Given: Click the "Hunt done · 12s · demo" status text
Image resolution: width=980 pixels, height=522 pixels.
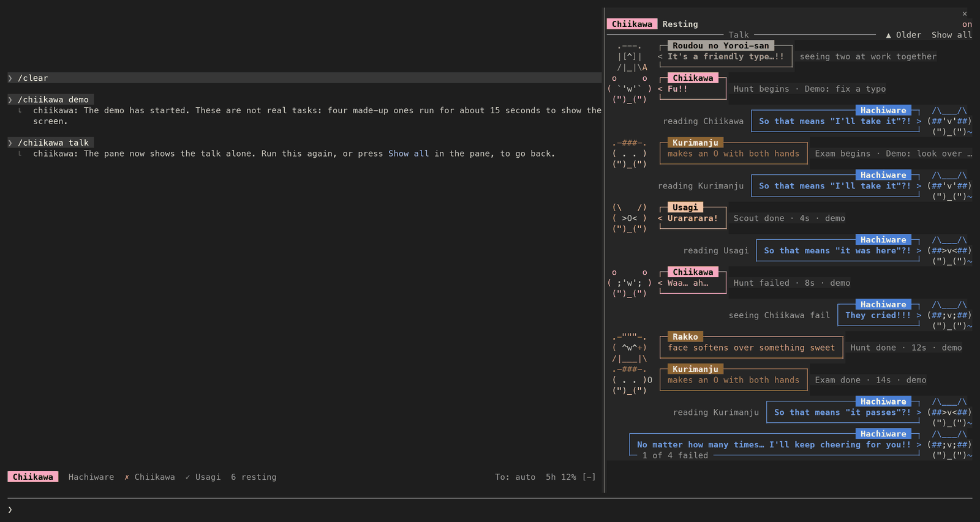Looking at the screenshot, I should pos(906,348).
